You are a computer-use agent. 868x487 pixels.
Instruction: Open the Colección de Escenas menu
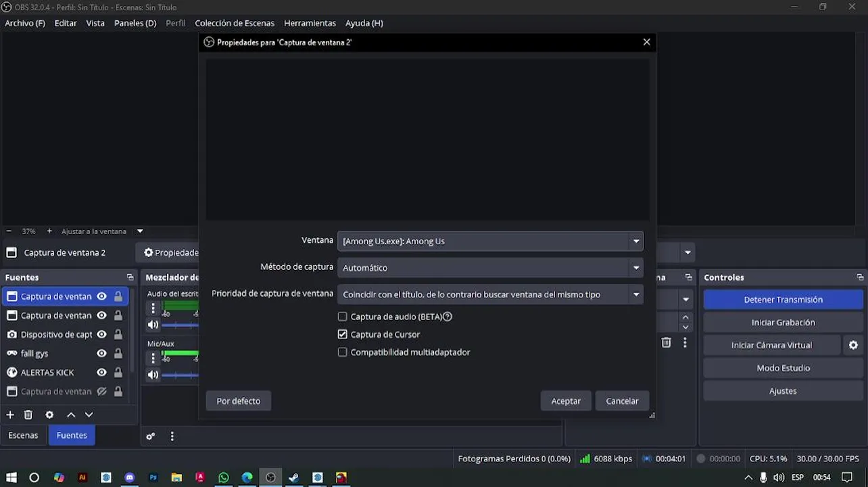pyautogui.click(x=235, y=23)
